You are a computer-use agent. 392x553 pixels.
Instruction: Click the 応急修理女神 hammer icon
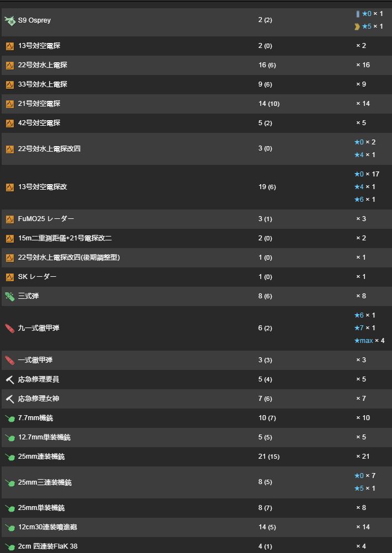[10, 399]
